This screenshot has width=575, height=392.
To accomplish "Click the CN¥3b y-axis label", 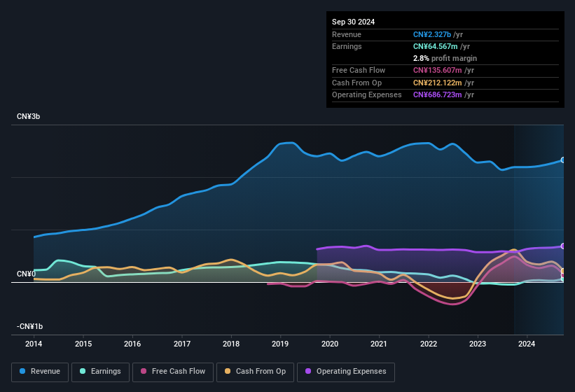I will click(x=28, y=116).
